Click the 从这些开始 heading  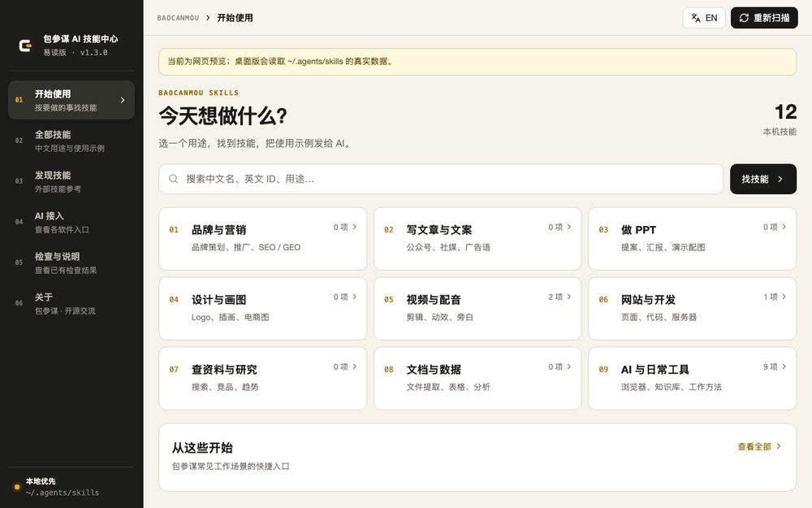(202, 448)
